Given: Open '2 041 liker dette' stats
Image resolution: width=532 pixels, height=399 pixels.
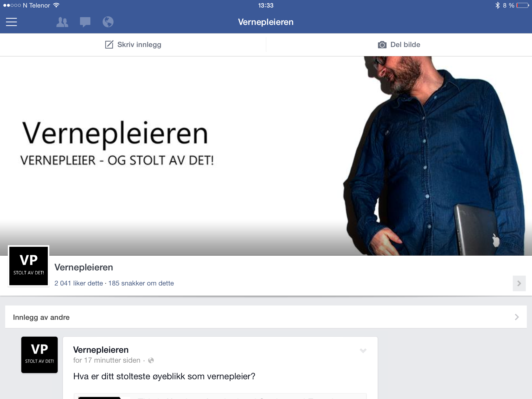Looking at the screenshot, I should (79, 283).
